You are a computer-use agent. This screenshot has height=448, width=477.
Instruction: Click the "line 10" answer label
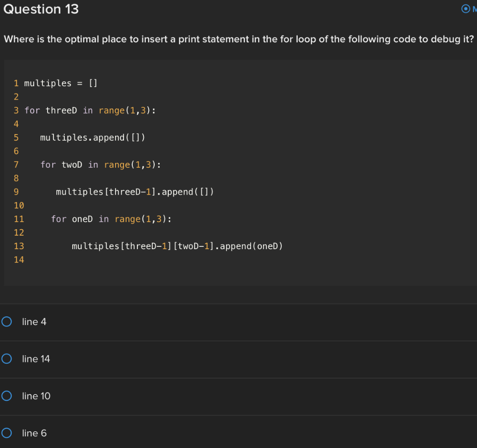pyautogui.click(x=36, y=396)
